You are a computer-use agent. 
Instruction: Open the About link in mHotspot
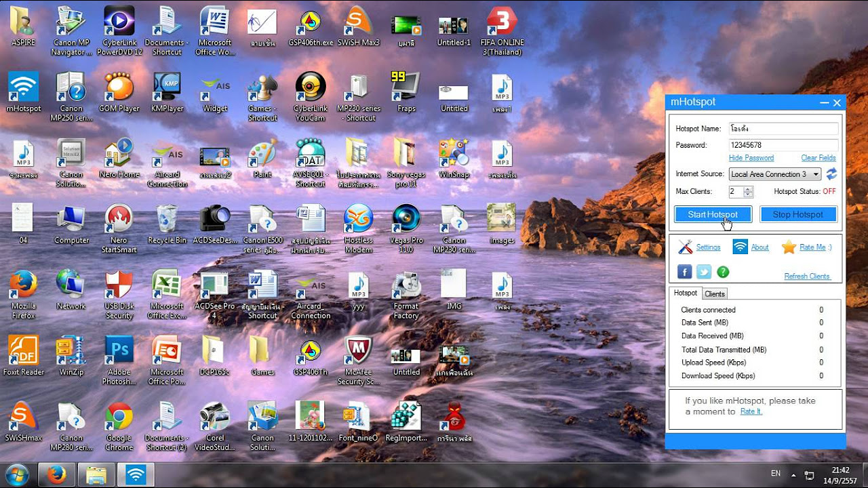759,247
